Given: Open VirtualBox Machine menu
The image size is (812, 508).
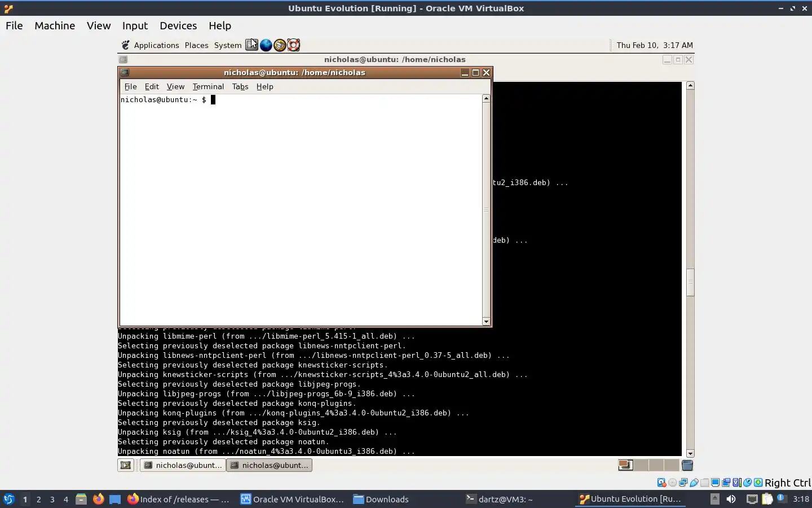Looking at the screenshot, I should [x=55, y=25].
